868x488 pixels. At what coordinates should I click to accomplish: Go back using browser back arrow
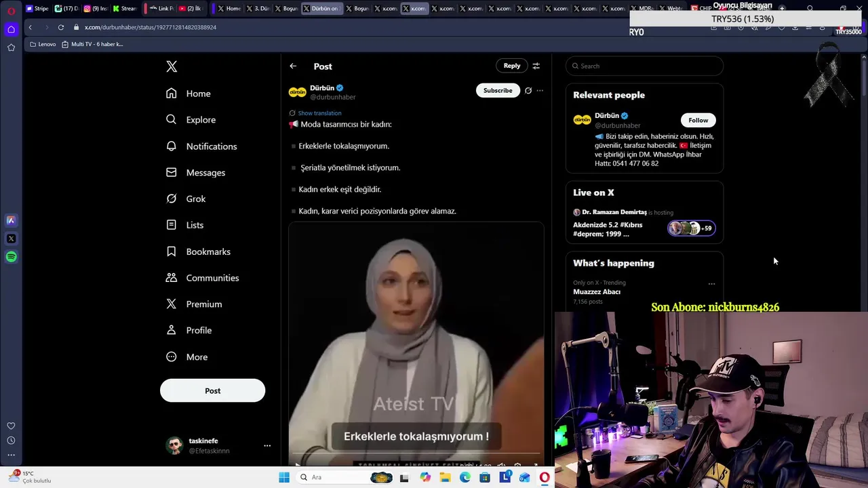30,27
